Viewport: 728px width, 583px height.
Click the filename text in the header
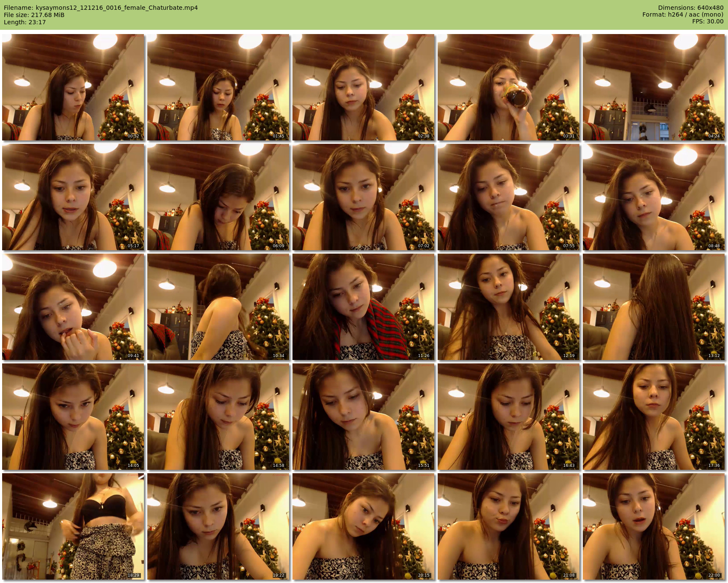point(101,8)
